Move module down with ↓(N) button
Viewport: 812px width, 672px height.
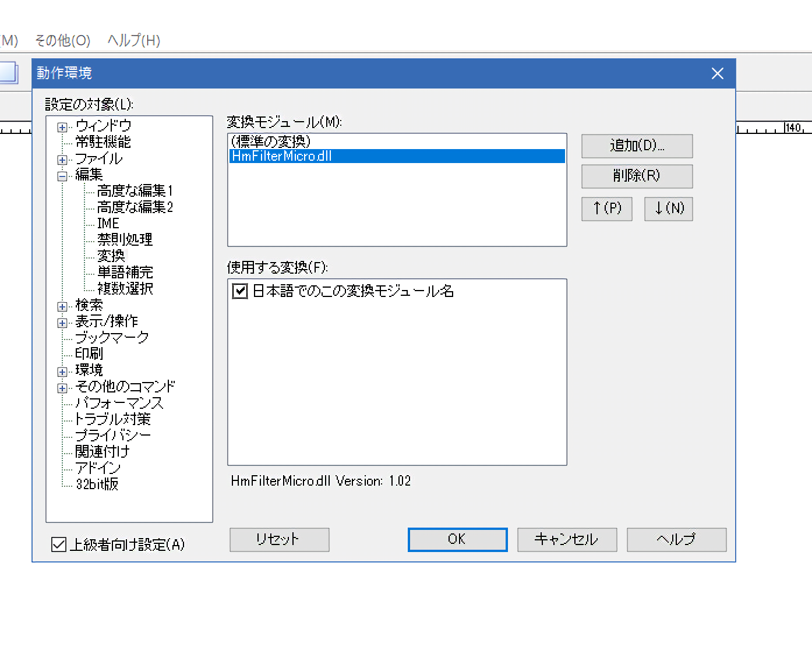[668, 208]
